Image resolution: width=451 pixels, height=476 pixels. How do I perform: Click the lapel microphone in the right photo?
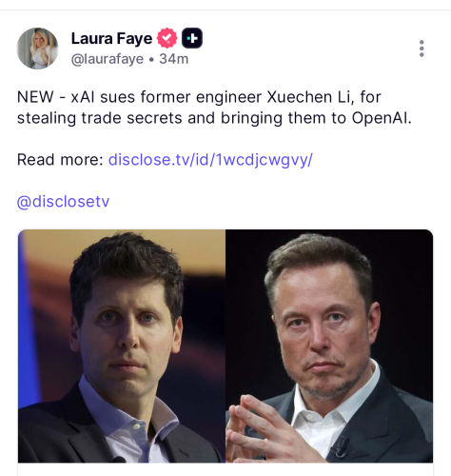pos(338,446)
